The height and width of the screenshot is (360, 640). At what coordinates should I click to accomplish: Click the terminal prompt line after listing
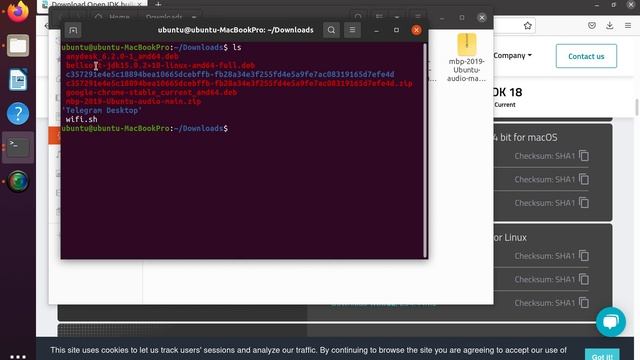tap(144, 128)
